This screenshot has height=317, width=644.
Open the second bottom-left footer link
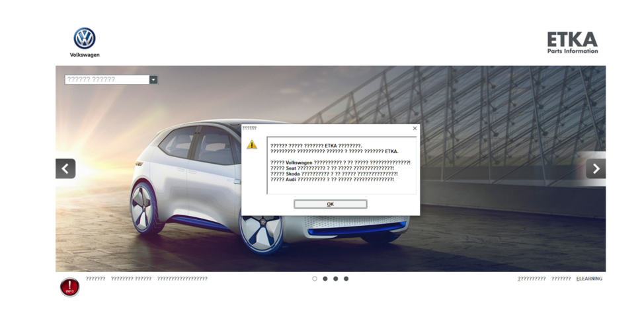131,279
